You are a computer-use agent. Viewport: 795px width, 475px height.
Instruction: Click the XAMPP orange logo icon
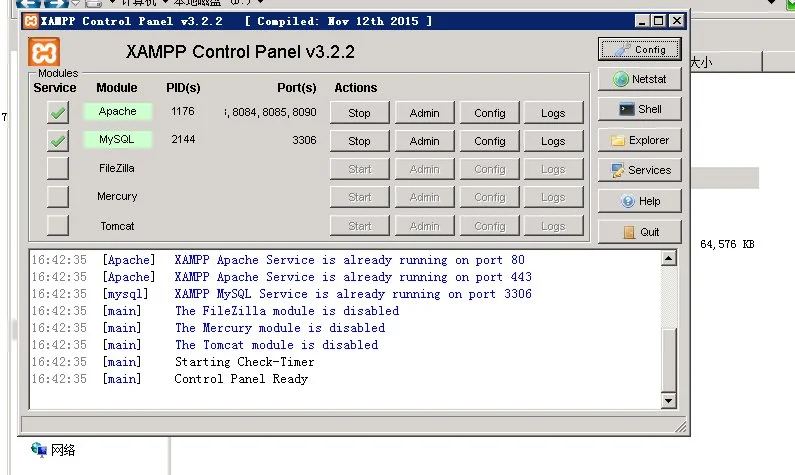click(x=46, y=52)
